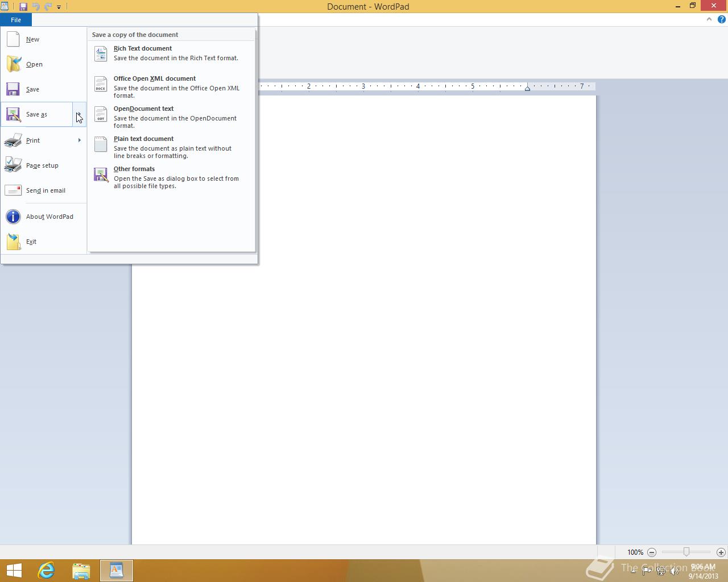Click the taskbar clock and date
The image size is (728, 582).
pyautogui.click(x=704, y=571)
